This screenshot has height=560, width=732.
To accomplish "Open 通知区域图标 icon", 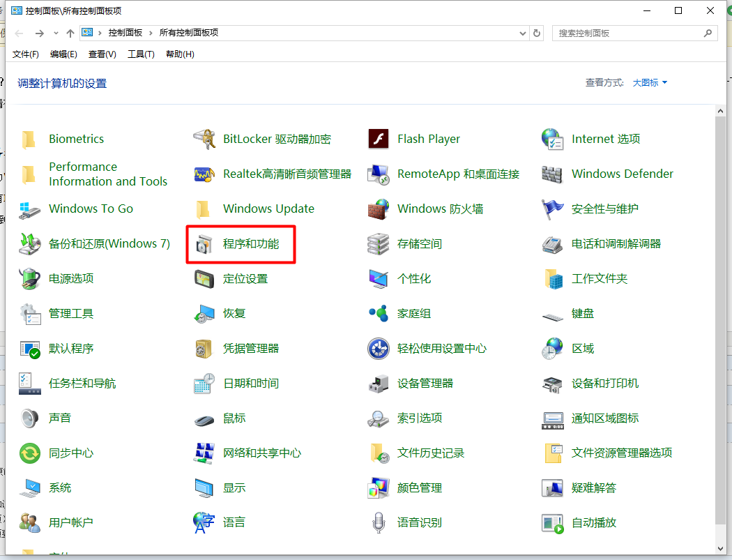I will [x=553, y=419].
